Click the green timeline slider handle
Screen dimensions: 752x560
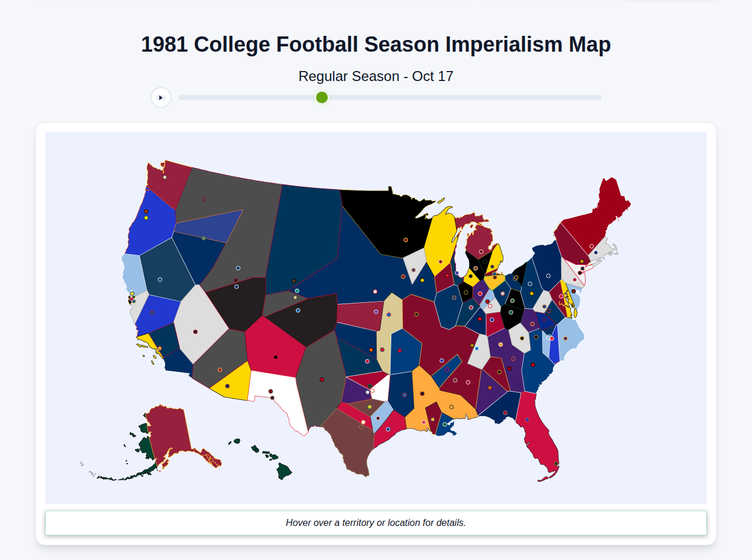tap(321, 97)
